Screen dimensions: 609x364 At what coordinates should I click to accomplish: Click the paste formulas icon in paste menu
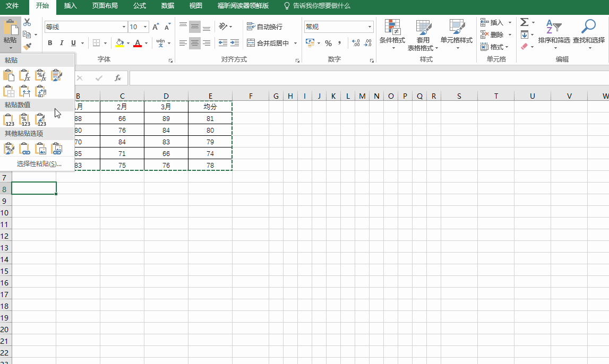24,76
